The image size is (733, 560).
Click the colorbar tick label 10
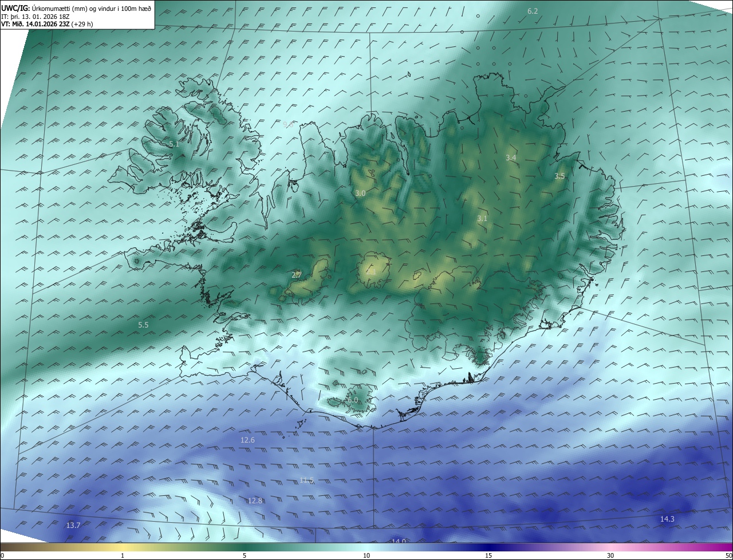[x=366, y=555]
